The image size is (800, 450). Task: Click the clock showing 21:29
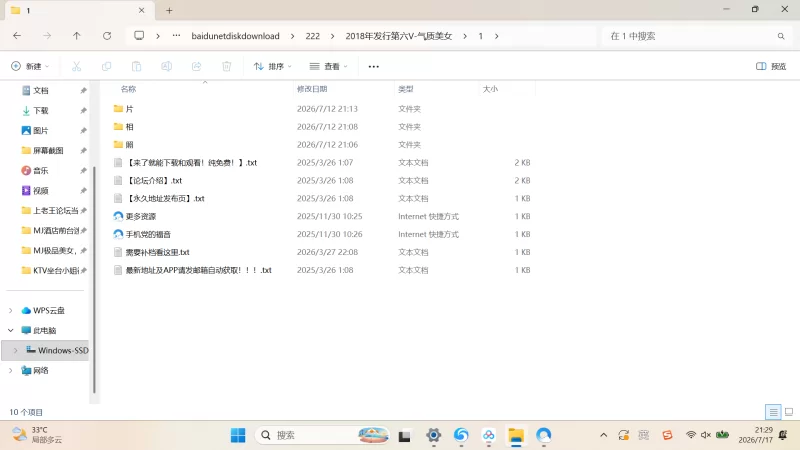tap(756, 435)
